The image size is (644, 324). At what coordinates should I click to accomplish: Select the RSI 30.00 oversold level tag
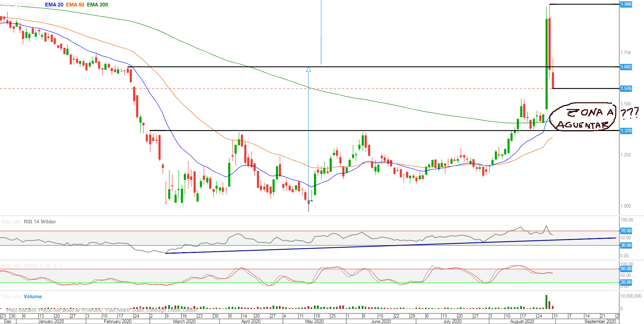click(626, 245)
